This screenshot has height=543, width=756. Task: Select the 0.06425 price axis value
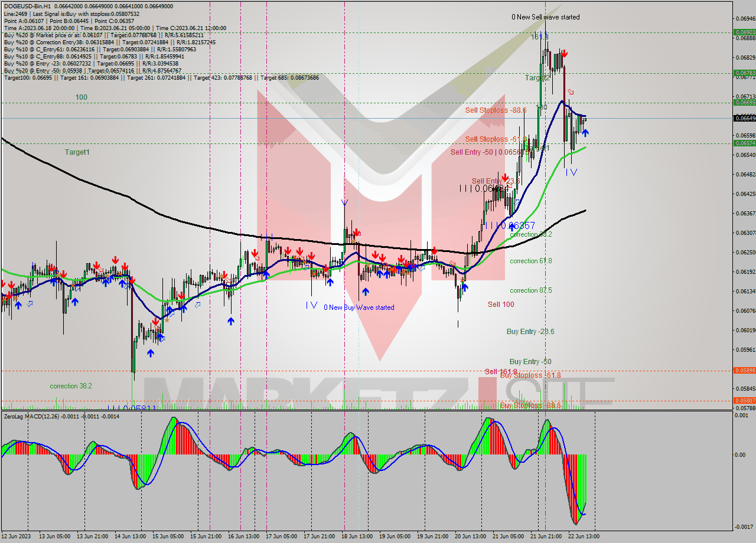[x=746, y=194]
